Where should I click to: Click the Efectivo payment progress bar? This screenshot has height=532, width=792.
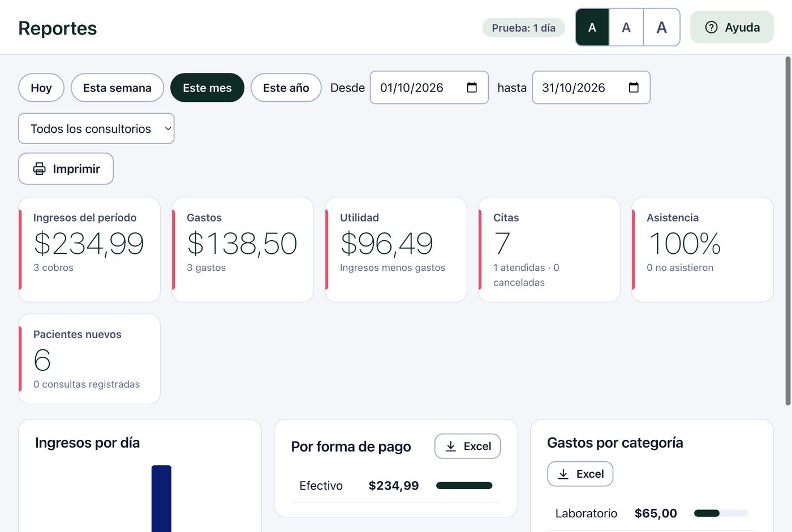[x=464, y=486]
